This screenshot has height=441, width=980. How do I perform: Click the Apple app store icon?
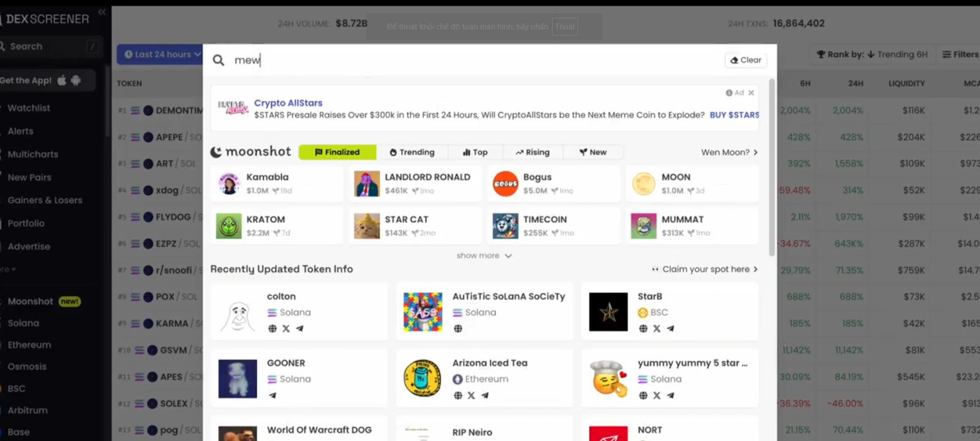click(x=62, y=80)
